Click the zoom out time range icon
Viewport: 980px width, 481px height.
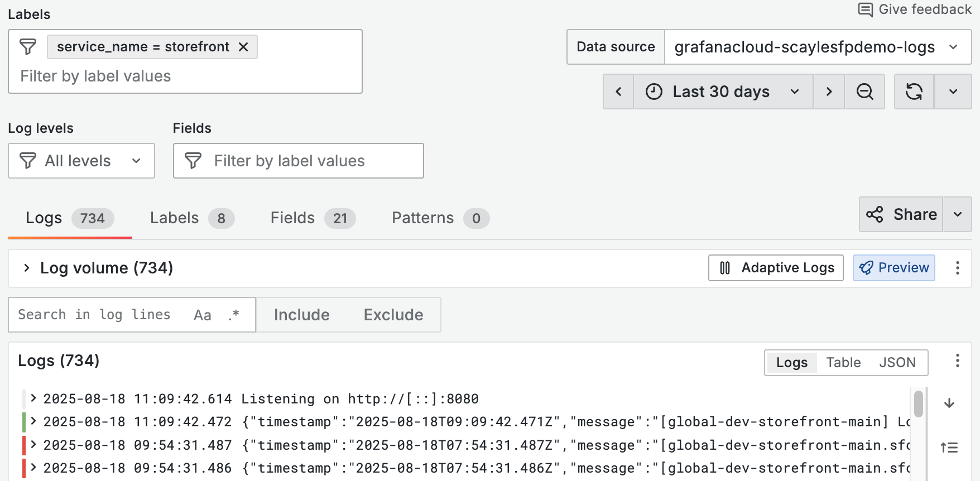click(864, 92)
